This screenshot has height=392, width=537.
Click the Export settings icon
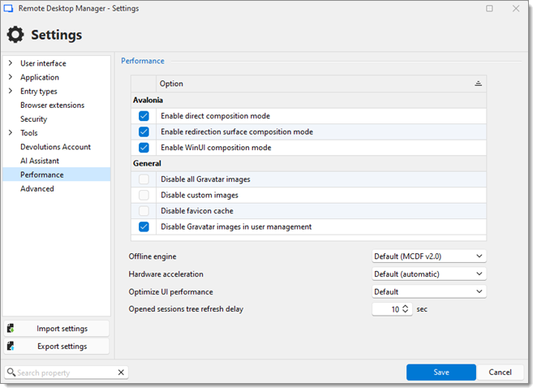tap(11, 346)
